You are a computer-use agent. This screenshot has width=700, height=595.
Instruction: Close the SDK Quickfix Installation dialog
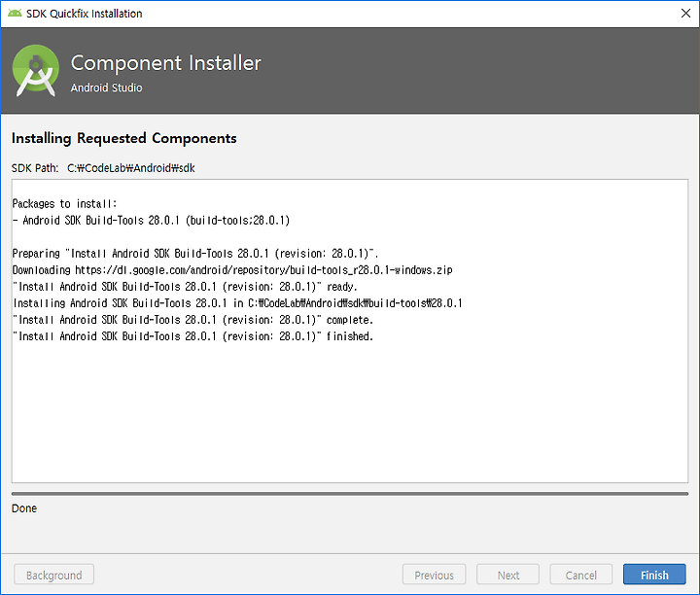point(685,14)
